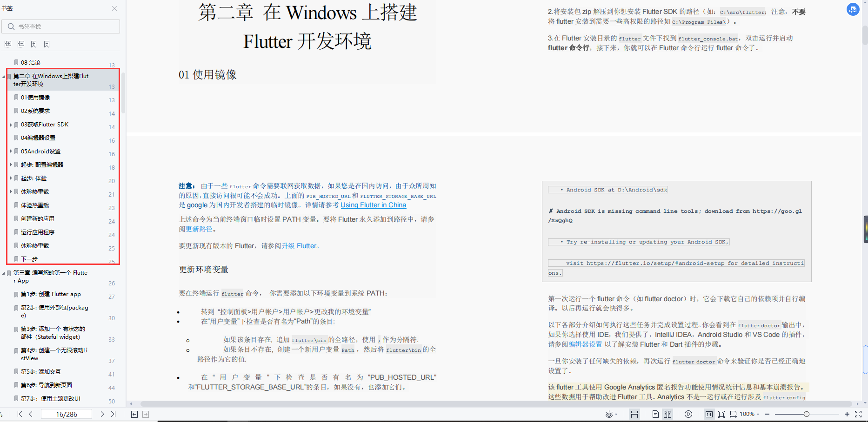Collapse all bookmarks with the minus icon
This screenshot has width=868, height=422.
point(21,44)
